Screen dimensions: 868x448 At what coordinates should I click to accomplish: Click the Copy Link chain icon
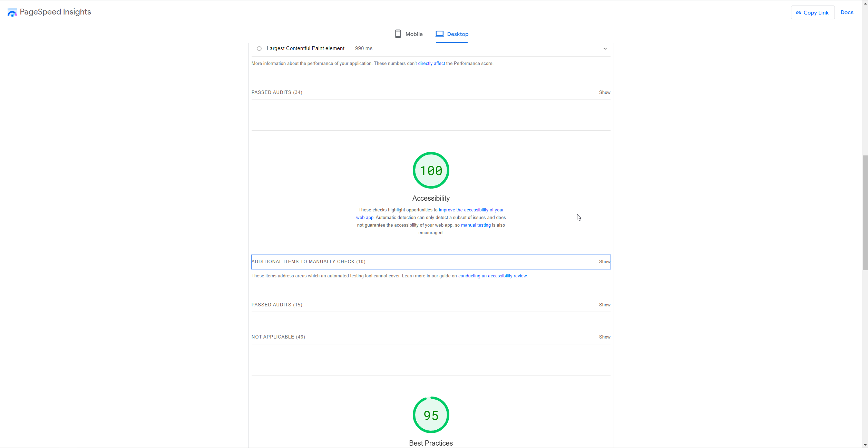click(798, 13)
